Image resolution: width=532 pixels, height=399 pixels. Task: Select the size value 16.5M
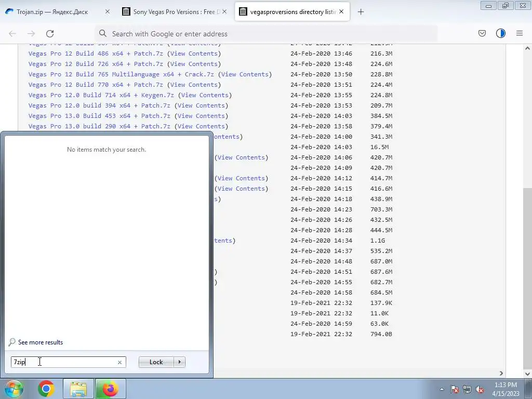(379, 147)
